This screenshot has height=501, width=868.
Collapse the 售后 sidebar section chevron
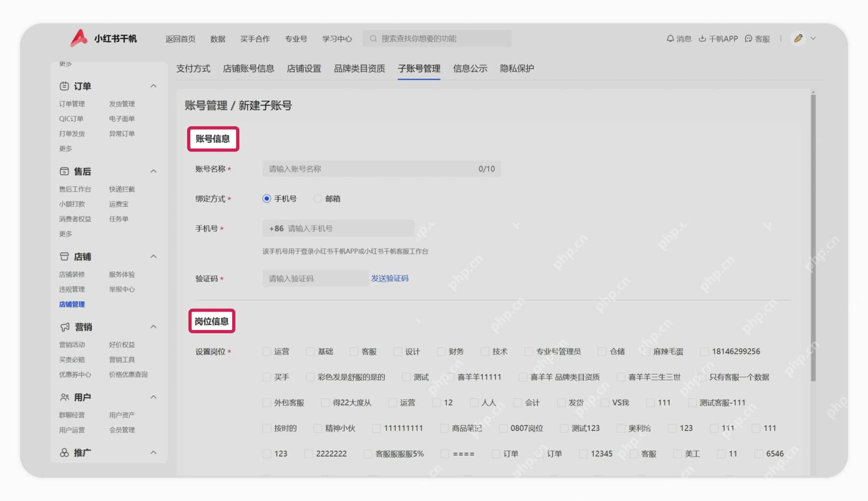pyautogui.click(x=154, y=172)
